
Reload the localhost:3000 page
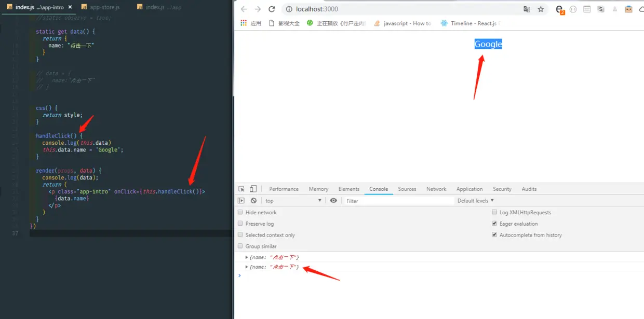271,9
